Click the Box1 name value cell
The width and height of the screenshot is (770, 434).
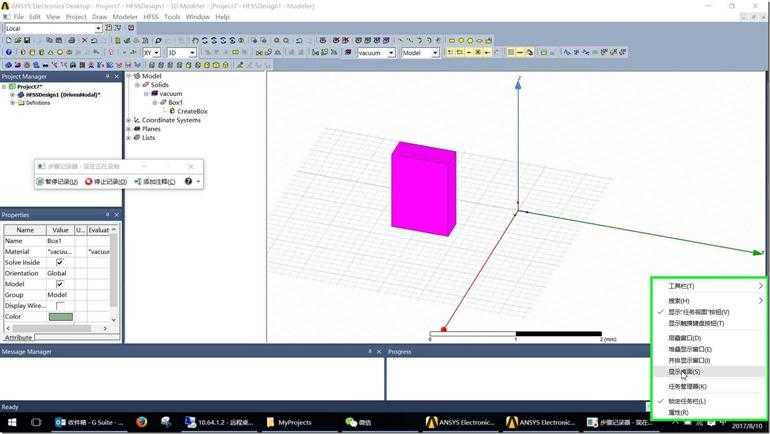[x=60, y=241]
